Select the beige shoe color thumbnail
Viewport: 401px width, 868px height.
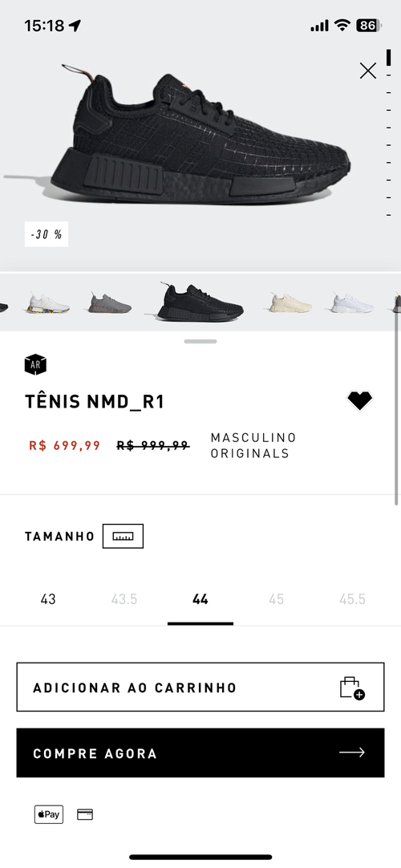pyautogui.click(x=290, y=302)
